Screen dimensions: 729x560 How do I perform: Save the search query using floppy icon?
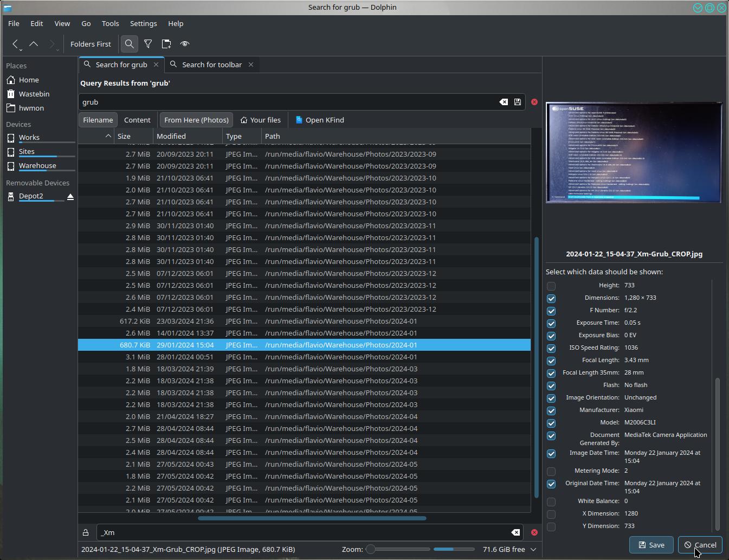click(518, 102)
